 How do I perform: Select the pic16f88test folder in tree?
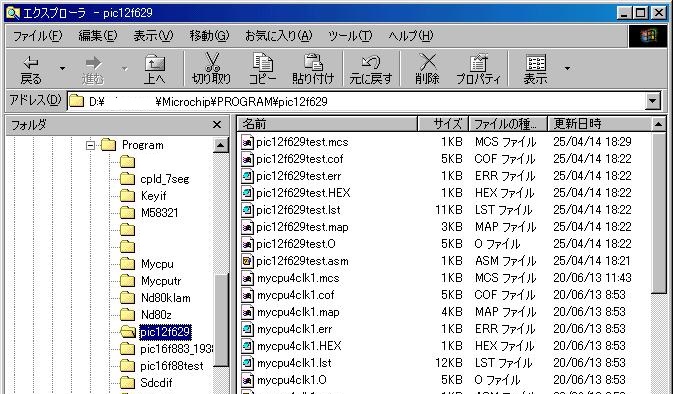(x=172, y=366)
